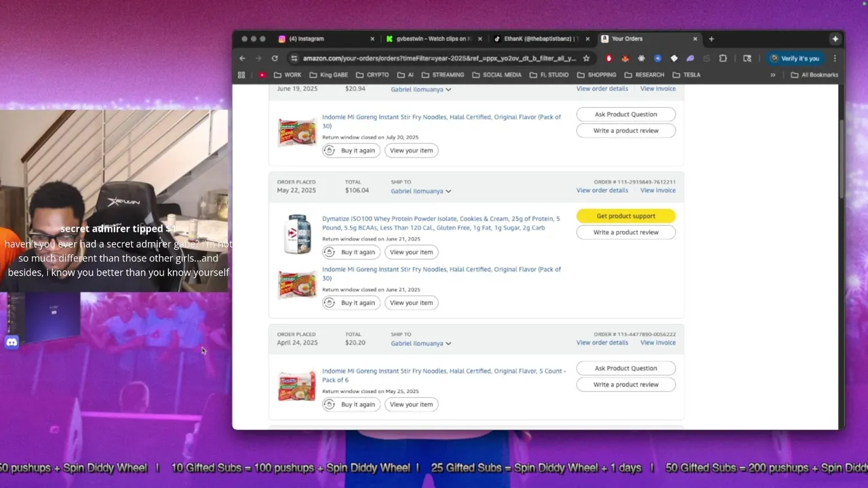The image size is (868, 488).
Task: Buy it again for May 22 Indomie noodles
Action: point(350,303)
